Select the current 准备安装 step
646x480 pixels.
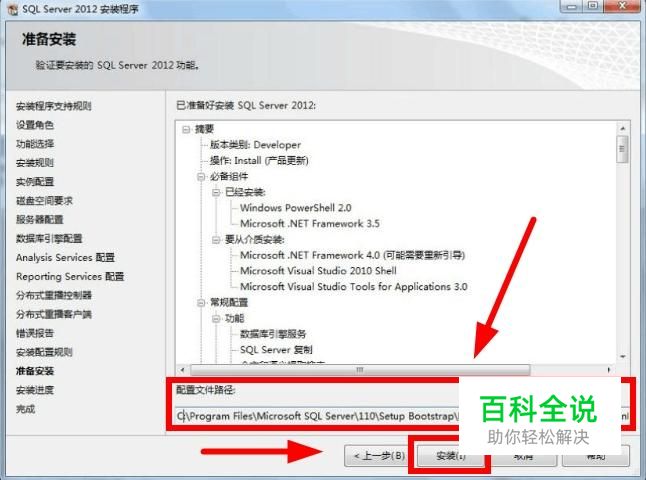(x=35, y=371)
